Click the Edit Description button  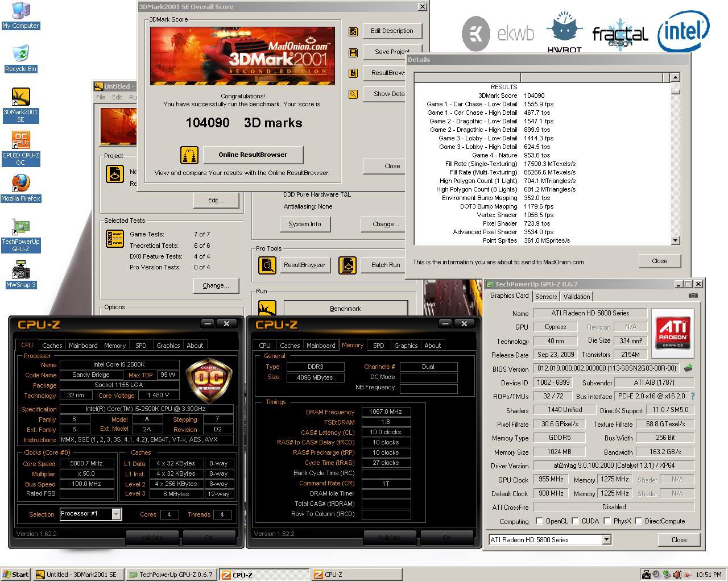tap(392, 31)
